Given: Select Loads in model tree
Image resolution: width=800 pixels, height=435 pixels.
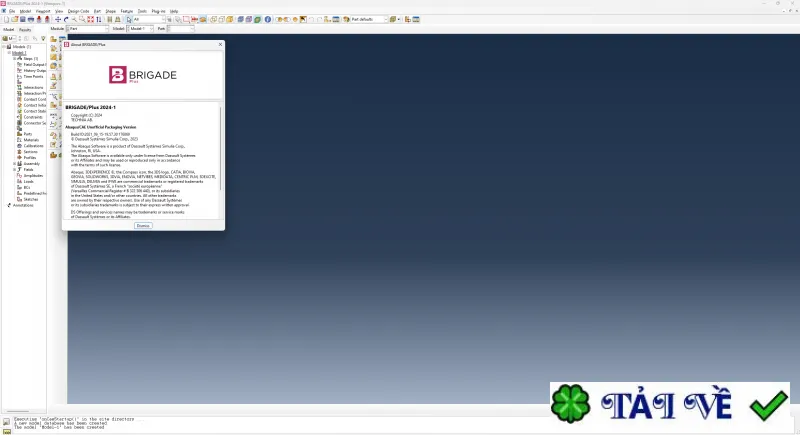Looking at the screenshot, I should click(x=29, y=182).
